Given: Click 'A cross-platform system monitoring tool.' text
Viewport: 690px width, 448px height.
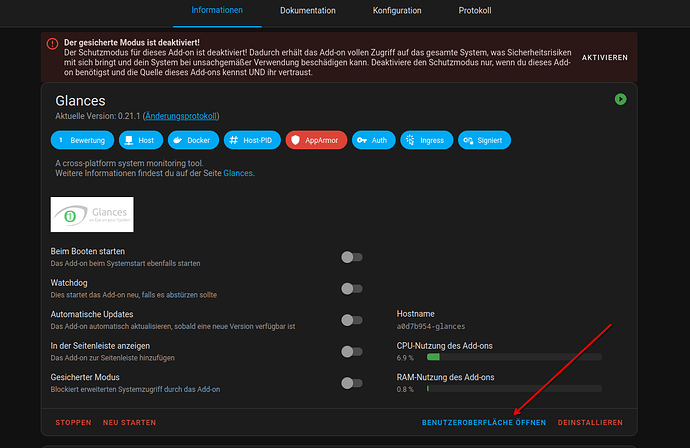Looking at the screenshot, I should [129, 163].
